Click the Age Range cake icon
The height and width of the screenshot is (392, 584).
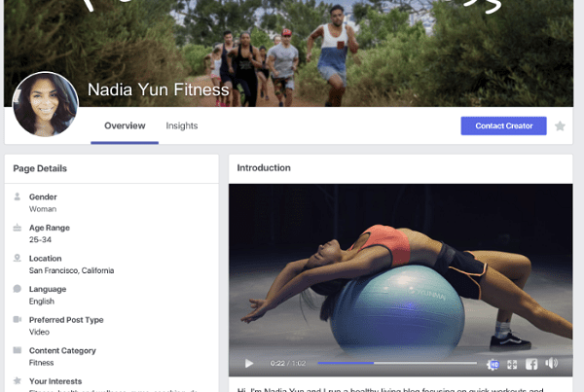(18, 227)
